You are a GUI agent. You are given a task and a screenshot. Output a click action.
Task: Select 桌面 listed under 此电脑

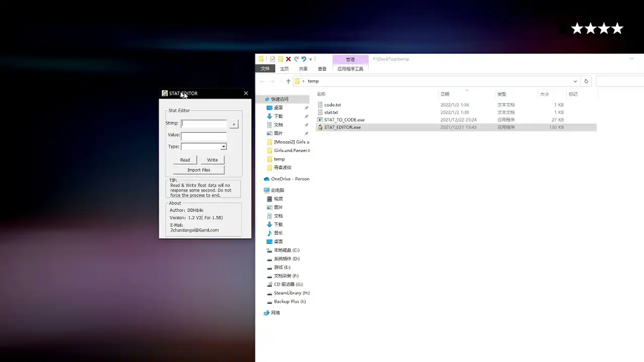[278, 241]
